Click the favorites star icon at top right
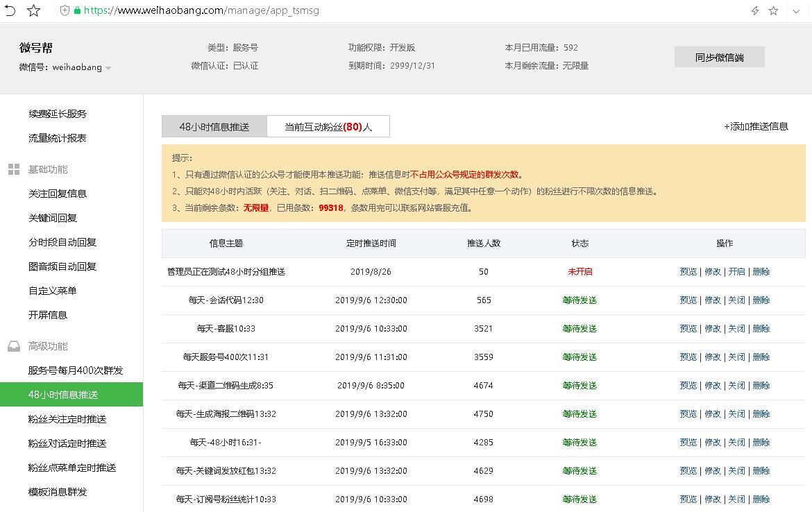Viewport: 812px width, 512px height. [x=773, y=11]
